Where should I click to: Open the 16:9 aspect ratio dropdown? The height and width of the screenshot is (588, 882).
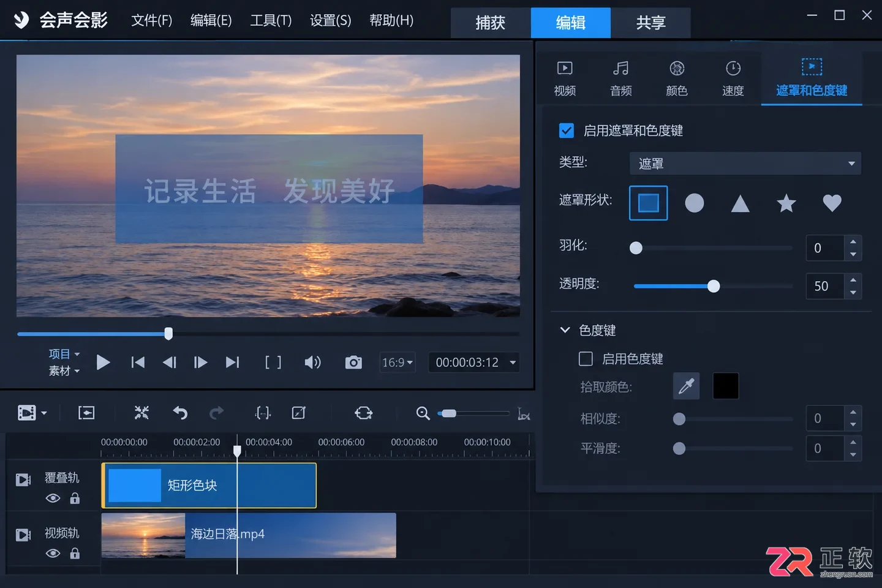(x=398, y=363)
